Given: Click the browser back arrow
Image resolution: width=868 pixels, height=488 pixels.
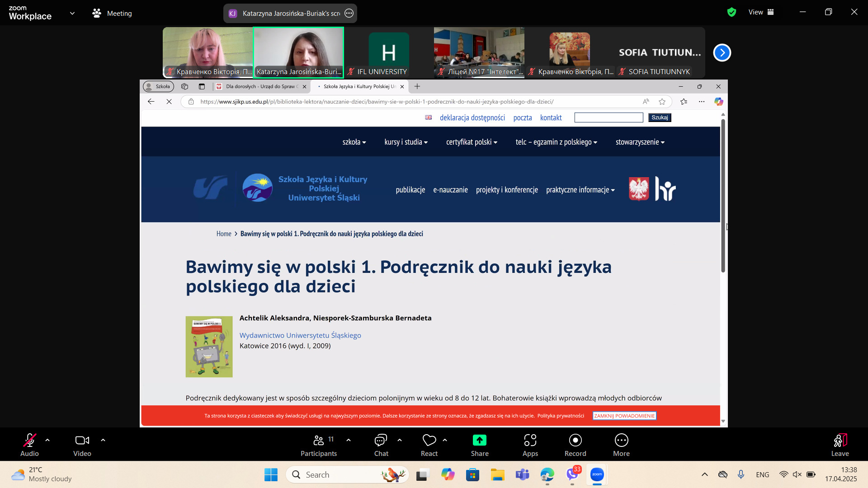Looking at the screenshot, I should (151, 102).
